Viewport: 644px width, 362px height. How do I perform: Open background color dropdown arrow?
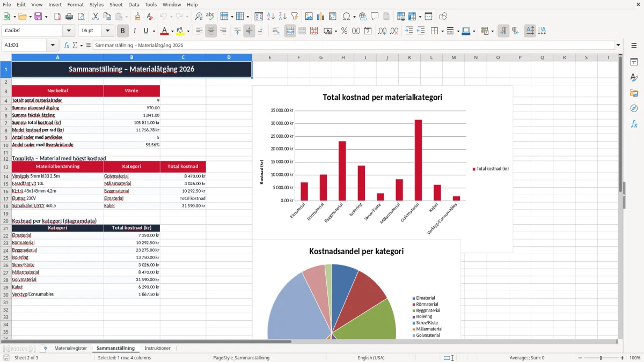tap(188, 31)
